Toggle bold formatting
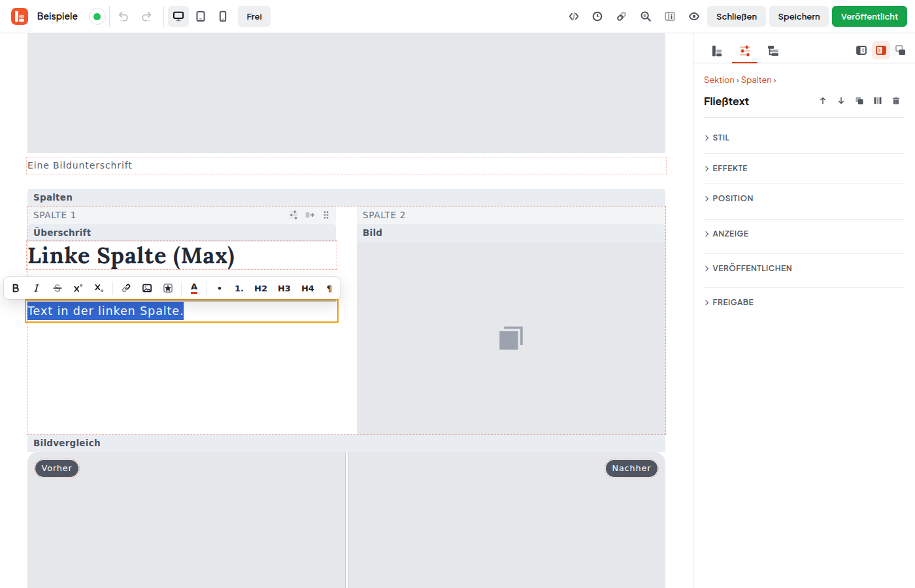915x588 pixels. pos(16,288)
